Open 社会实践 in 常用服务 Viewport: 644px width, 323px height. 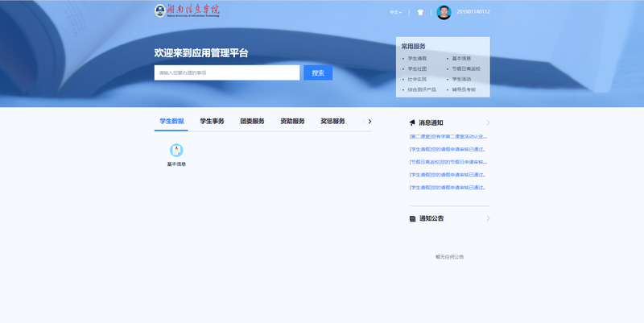[417, 79]
